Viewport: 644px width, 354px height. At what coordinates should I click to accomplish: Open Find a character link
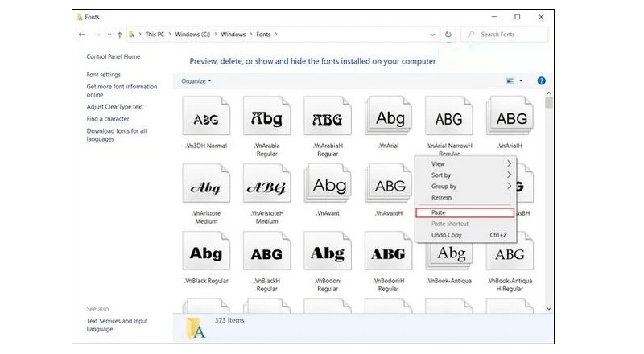(108, 119)
